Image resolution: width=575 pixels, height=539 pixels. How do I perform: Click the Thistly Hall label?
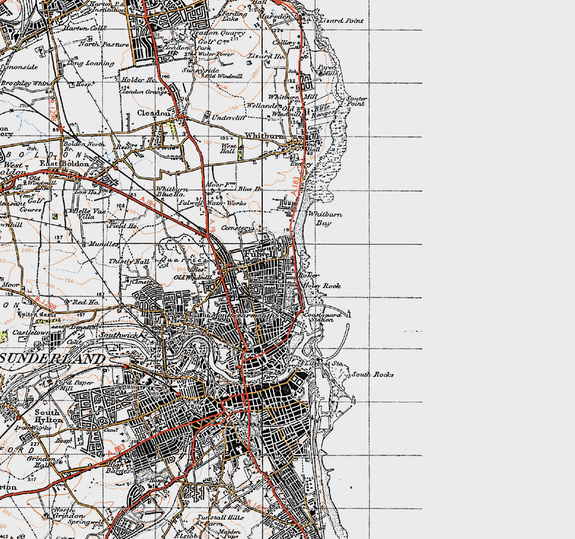pyautogui.click(x=129, y=261)
